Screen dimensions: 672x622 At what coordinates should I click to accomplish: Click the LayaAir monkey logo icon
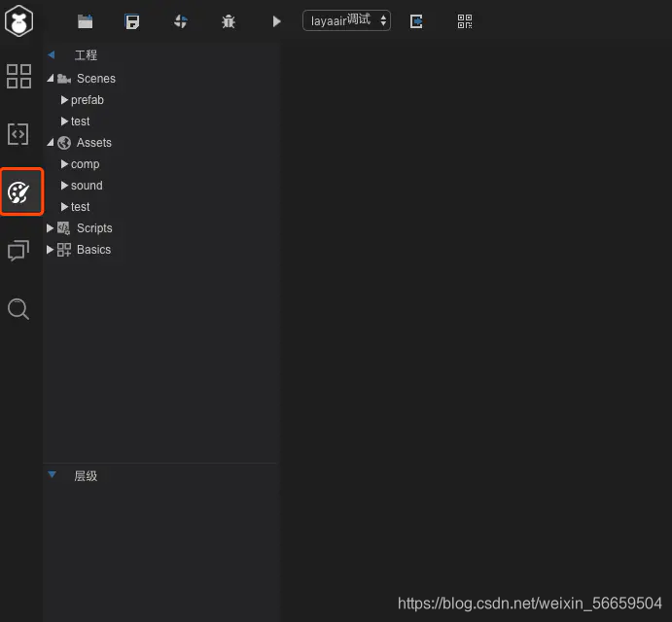18,21
